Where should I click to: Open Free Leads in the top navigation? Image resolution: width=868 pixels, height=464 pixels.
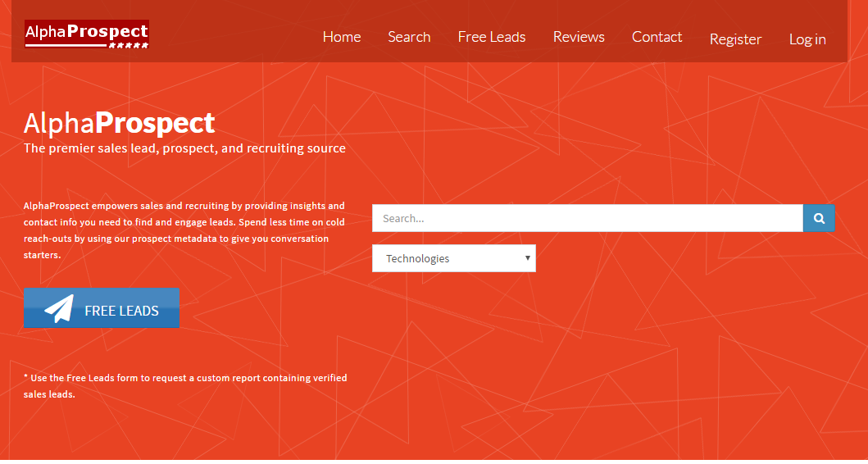point(492,37)
